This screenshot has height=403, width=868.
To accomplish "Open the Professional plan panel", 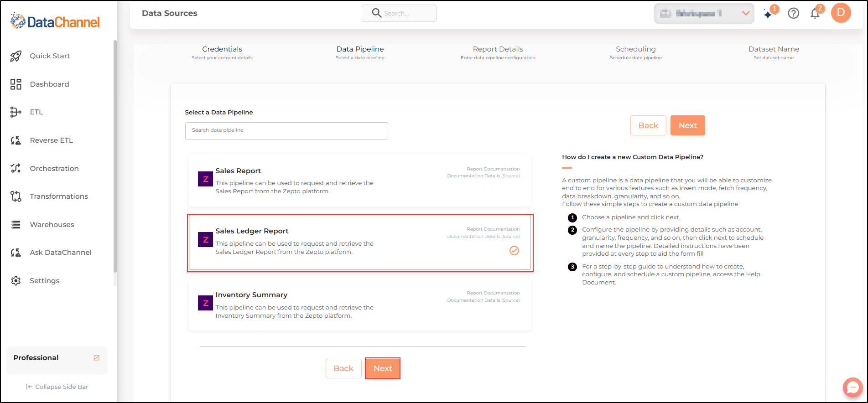I will [x=57, y=360].
